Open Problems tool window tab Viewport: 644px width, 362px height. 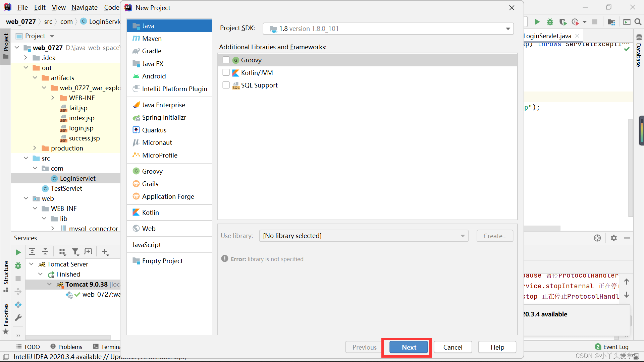(x=66, y=347)
